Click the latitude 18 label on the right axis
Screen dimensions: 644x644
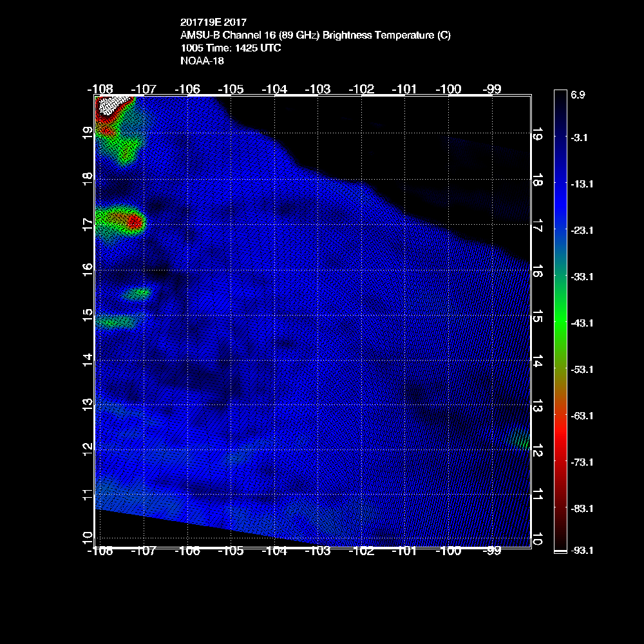pos(537,182)
